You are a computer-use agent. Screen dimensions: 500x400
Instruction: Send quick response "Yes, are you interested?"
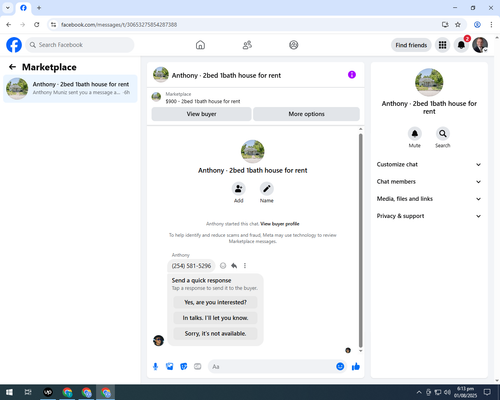[x=215, y=302]
